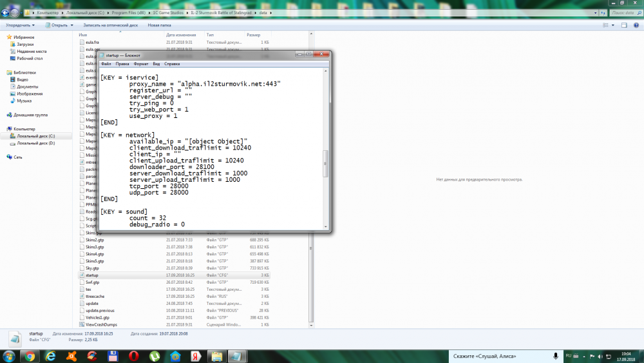Click the Google Chrome taskbar icon

[28, 356]
